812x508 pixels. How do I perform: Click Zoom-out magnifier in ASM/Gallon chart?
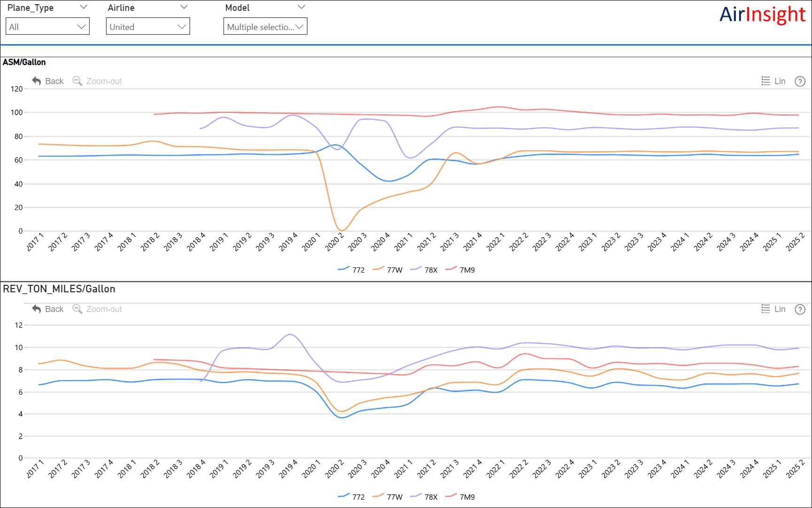click(77, 81)
